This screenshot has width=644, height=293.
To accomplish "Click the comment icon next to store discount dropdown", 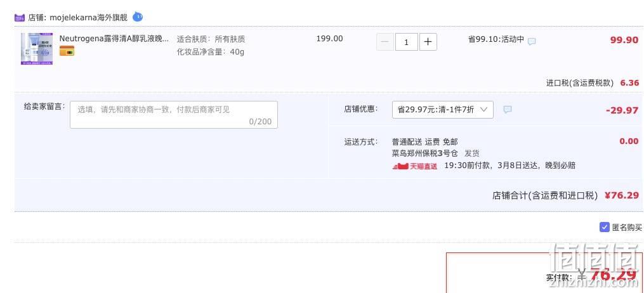I will click(508, 110).
